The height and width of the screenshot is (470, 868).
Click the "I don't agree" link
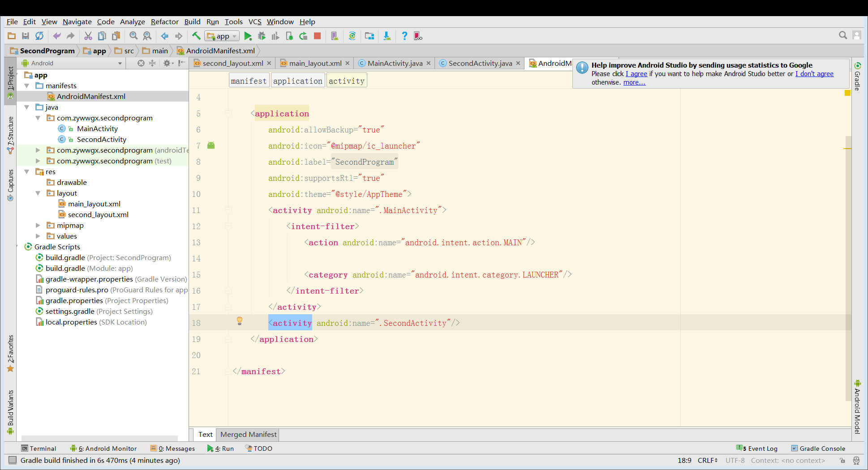814,74
